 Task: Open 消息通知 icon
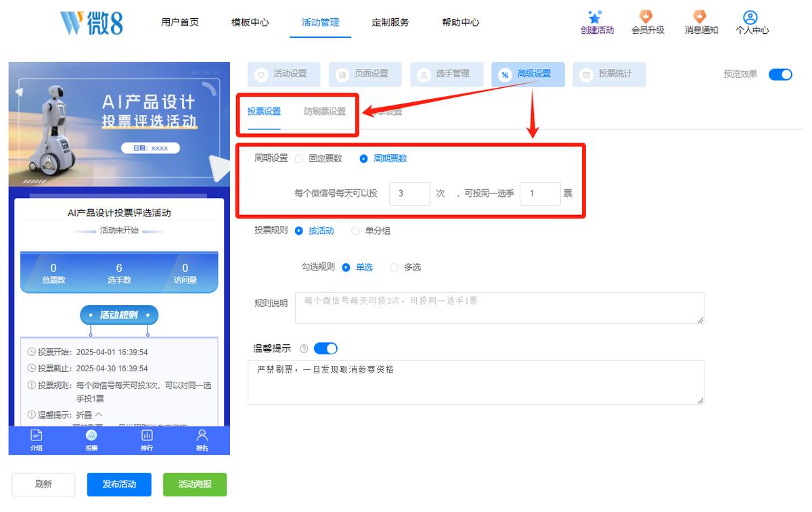(700, 17)
